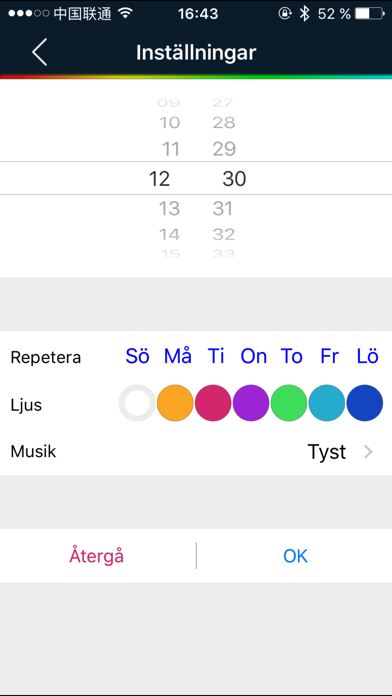Open Musik chevron next to Tyst
392x696 pixels.
click(368, 452)
